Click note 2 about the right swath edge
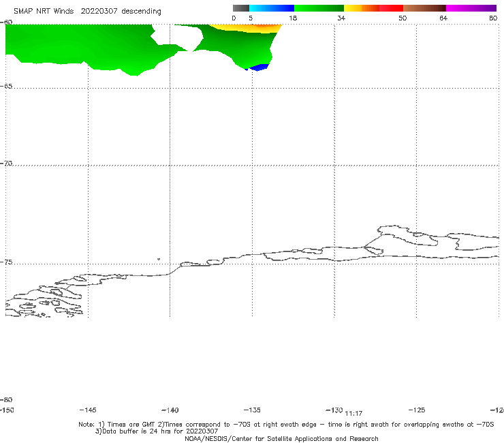Viewport: 504px width, 443px height. click(326, 425)
